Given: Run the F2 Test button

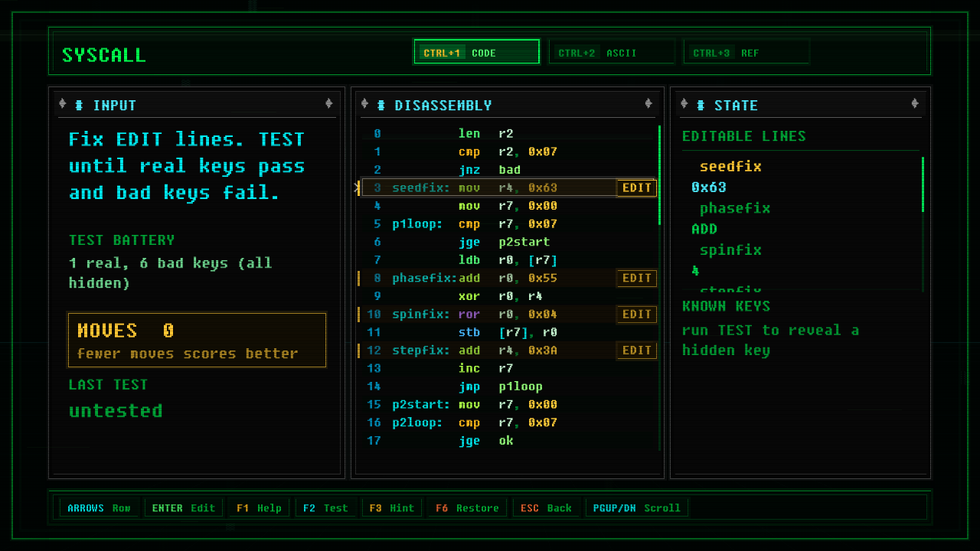Looking at the screenshot, I should click(325, 507).
